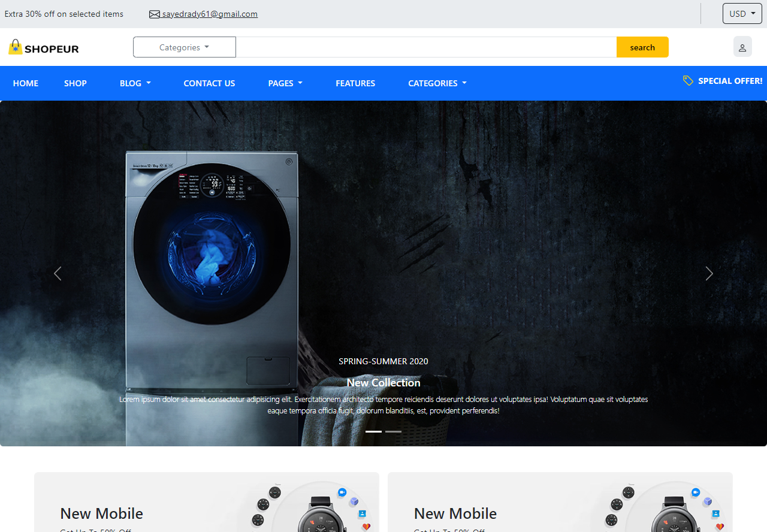Open the Pages navigation dropdown

(285, 83)
